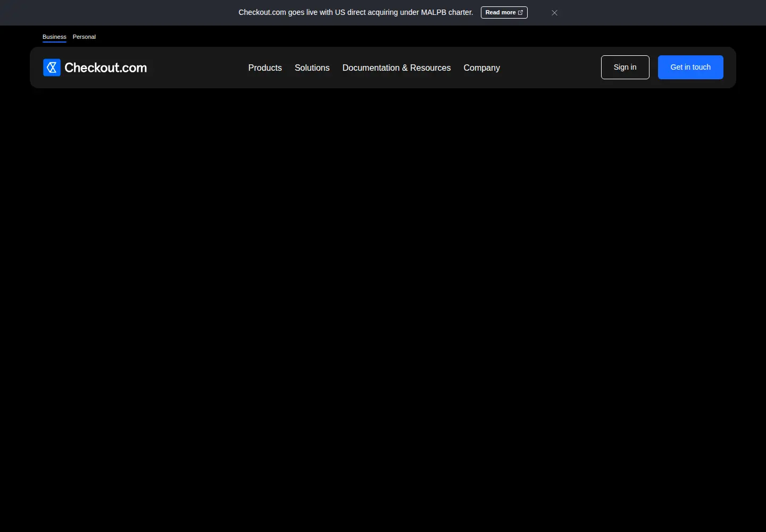Dismiss the announcement banner with X
The height and width of the screenshot is (532, 766).
pyautogui.click(x=554, y=13)
